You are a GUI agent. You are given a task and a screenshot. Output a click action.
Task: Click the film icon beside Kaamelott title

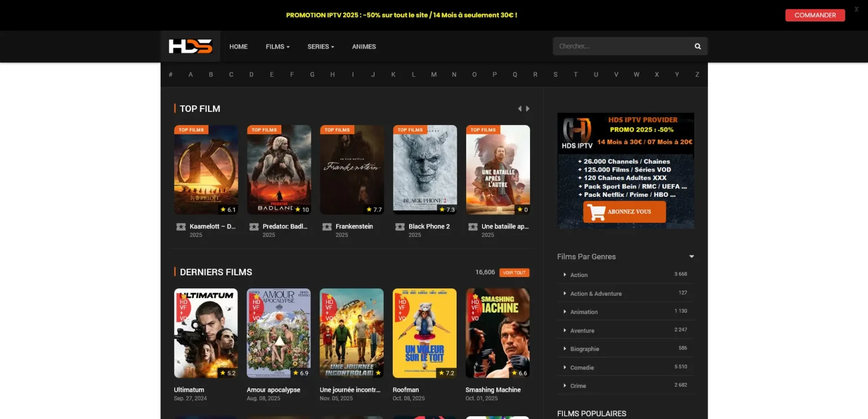[x=181, y=227]
